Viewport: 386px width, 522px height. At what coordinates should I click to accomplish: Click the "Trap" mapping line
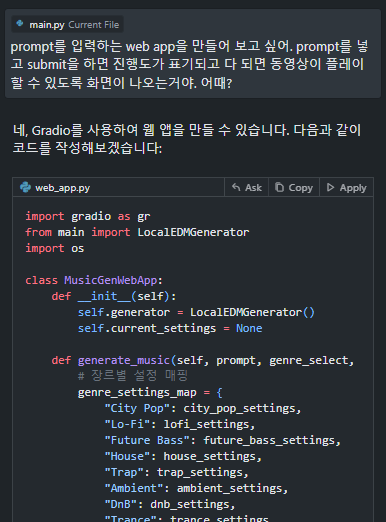[176, 472]
